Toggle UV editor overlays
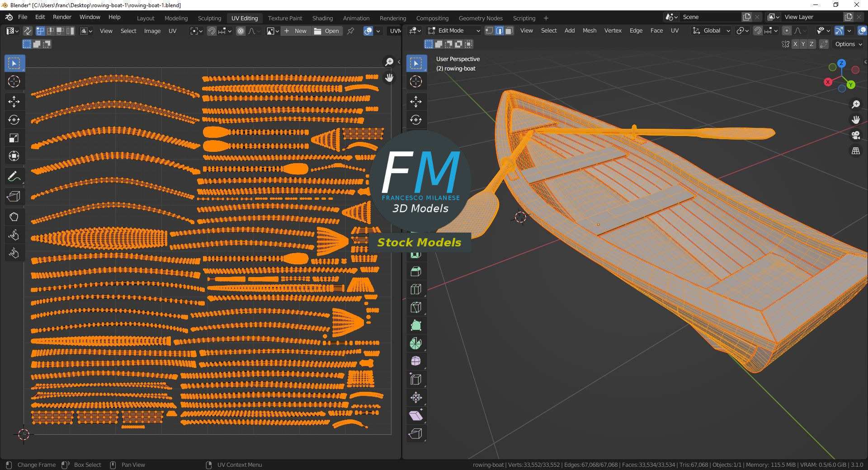This screenshot has height=470, width=868. pos(368,31)
